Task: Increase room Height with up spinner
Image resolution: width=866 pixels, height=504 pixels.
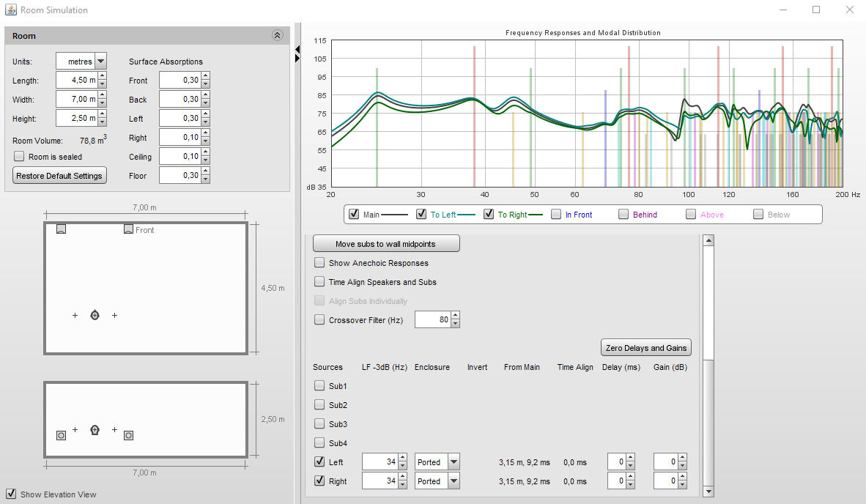Action: 102,114
